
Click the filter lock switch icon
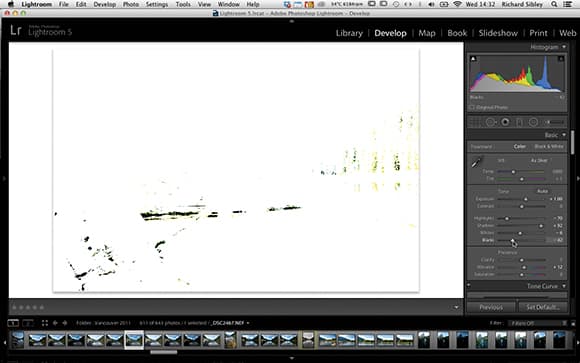pyautogui.click(x=573, y=323)
